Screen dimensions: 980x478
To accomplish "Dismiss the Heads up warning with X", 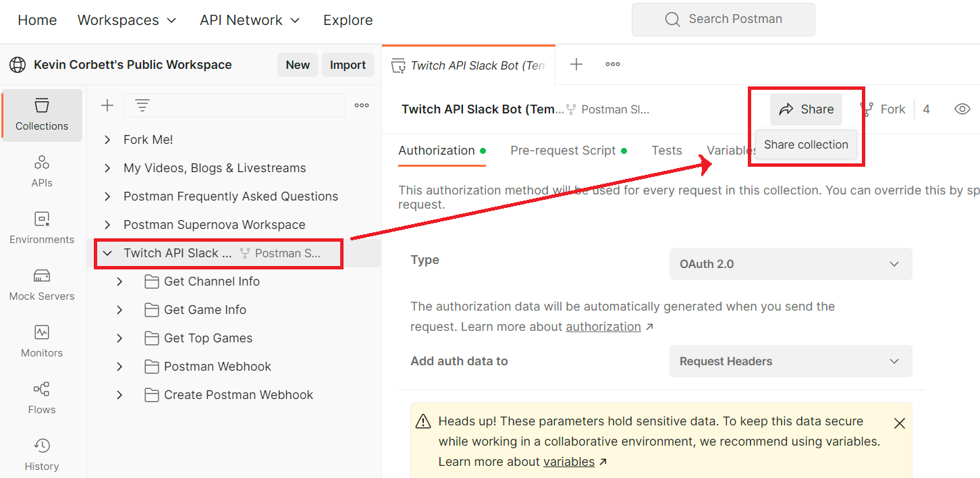I will pyautogui.click(x=899, y=423).
